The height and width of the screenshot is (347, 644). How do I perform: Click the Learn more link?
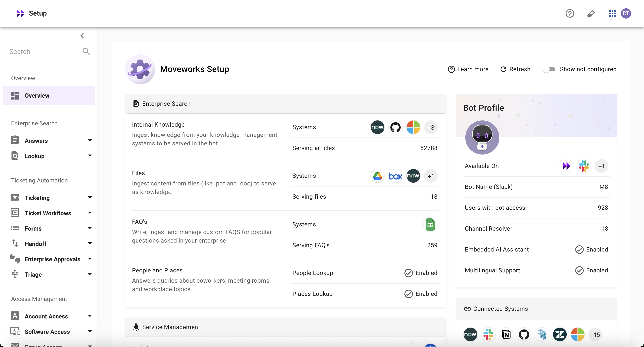468,69
